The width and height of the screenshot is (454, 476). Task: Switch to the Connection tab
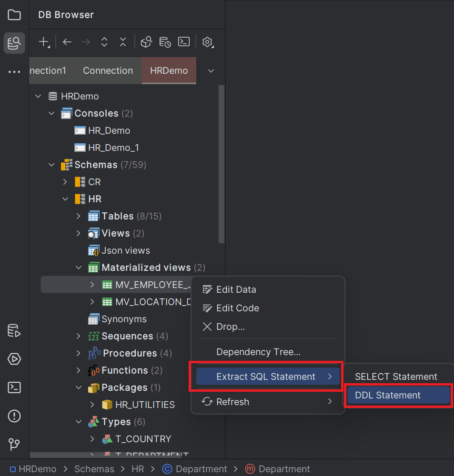(108, 70)
